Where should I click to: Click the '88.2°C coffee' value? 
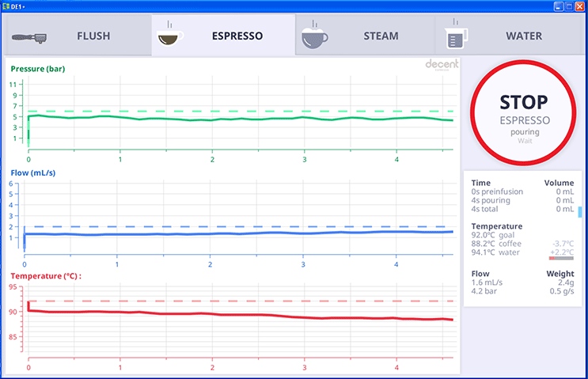(496, 244)
